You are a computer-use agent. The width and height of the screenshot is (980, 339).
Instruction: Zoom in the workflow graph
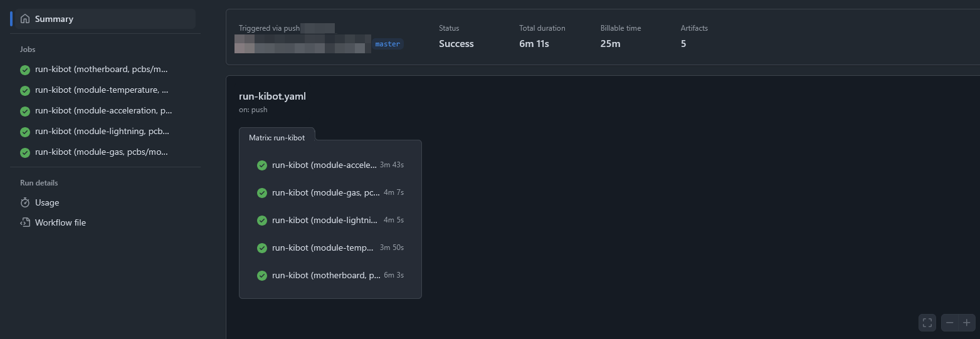pos(967,323)
